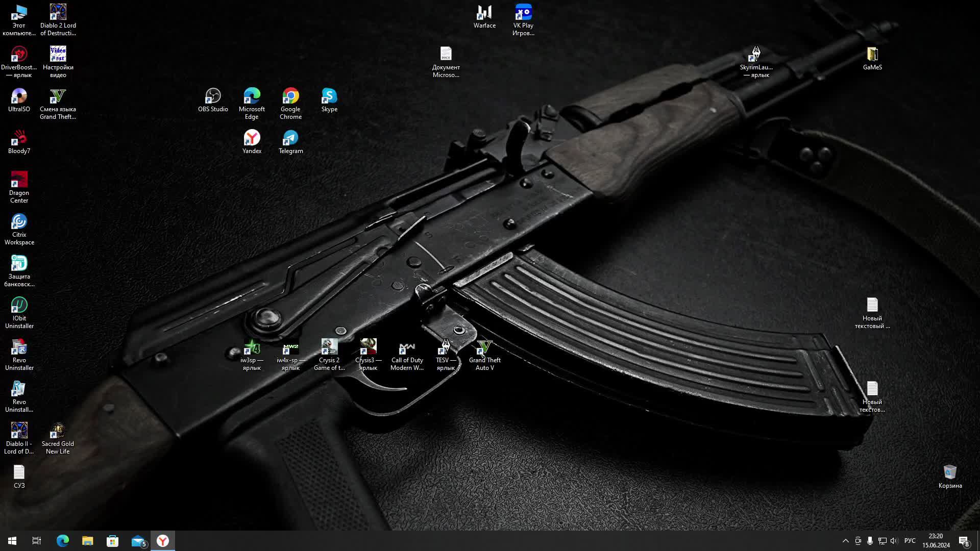This screenshot has width=980, height=551.
Task: Select the iw4x-sp shortcut icon
Action: point(290,355)
